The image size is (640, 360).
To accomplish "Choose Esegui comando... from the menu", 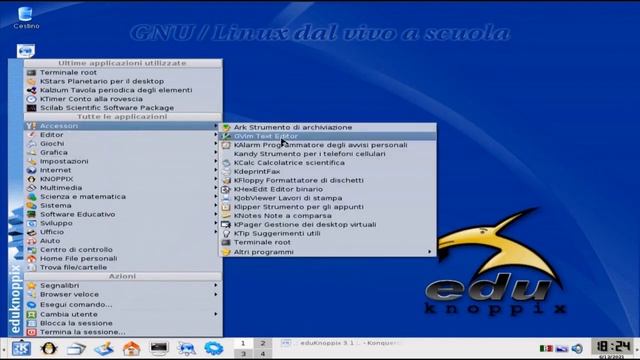I will [123, 305].
